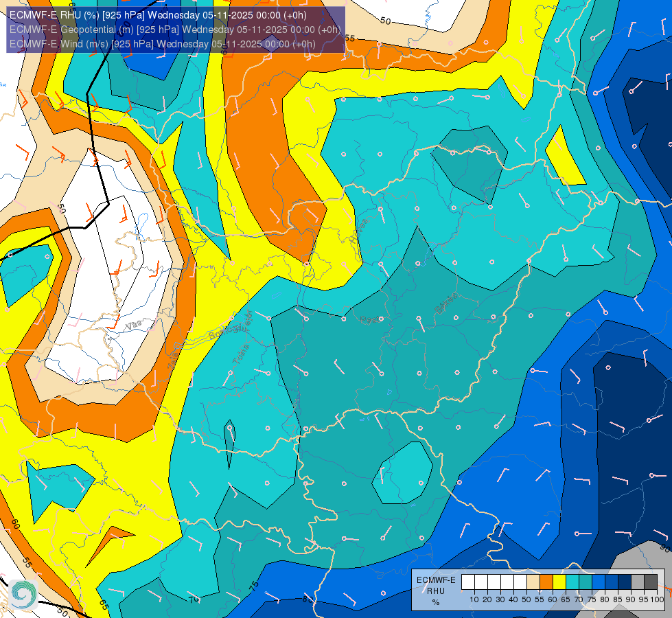The width and height of the screenshot is (672, 618).
Task: Click the 65 contour label on the map
Action: point(104,605)
